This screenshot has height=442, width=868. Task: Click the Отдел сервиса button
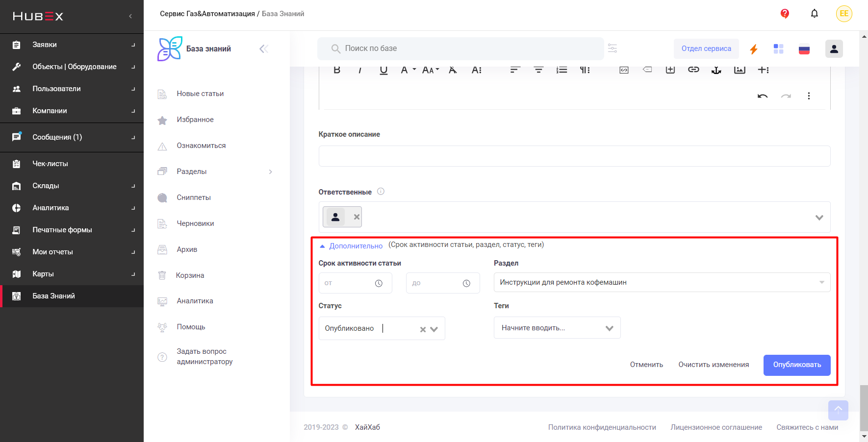[706, 49]
